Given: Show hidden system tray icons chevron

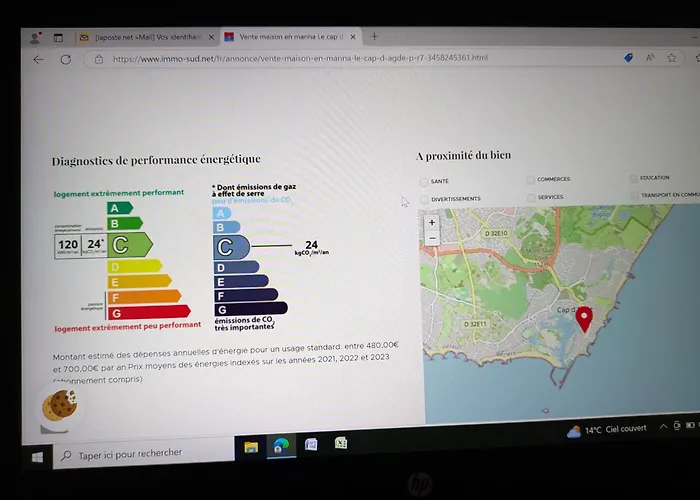Looking at the screenshot, I should [663, 427].
